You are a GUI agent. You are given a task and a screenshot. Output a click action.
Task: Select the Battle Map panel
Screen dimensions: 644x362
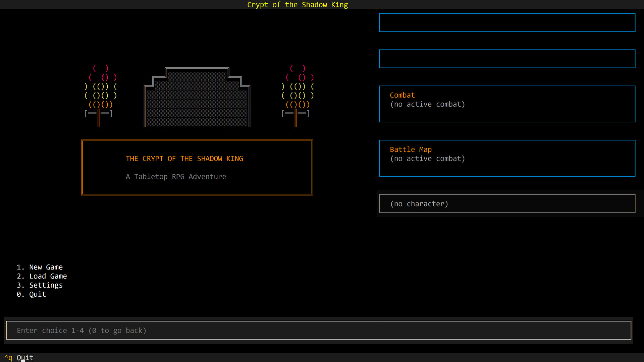click(x=507, y=158)
